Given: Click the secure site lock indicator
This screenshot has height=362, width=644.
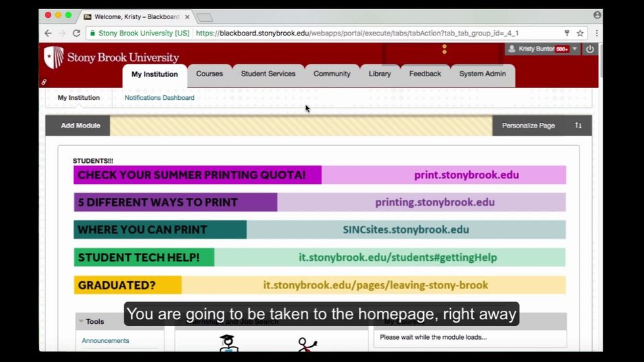Looking at the screenshot, I should pyautogui.click(x=93, y=33).
